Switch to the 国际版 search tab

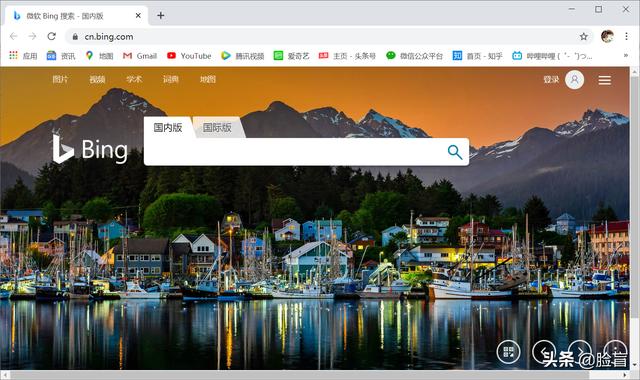[x=217, y=127]
